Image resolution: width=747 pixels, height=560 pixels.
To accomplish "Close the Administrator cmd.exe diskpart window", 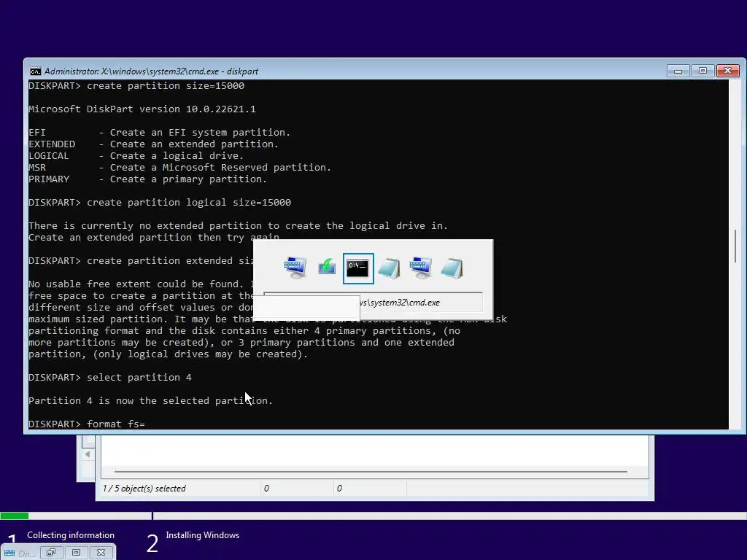I will tap(727, 71).
